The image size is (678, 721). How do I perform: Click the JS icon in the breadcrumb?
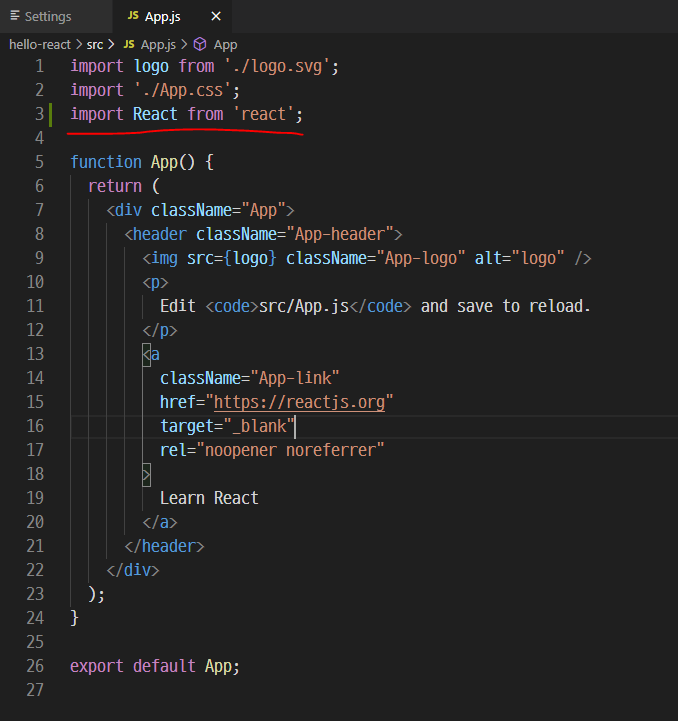pos(129,44)
